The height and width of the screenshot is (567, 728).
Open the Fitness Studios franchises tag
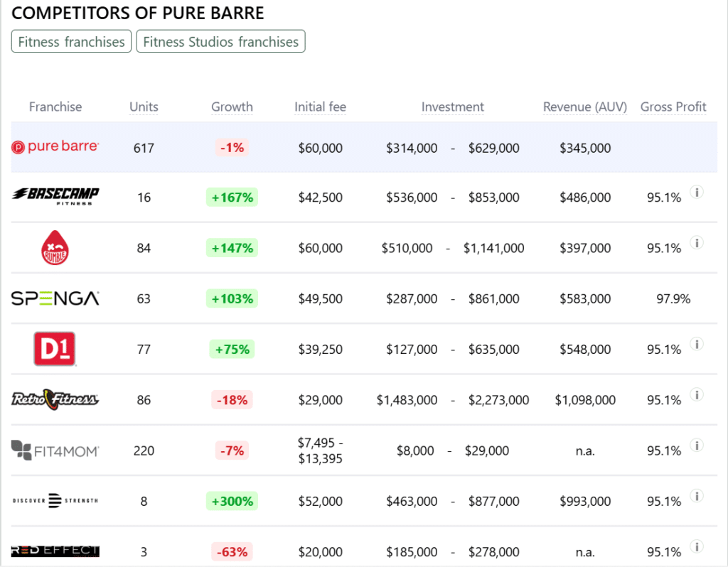tap(220, 41)
